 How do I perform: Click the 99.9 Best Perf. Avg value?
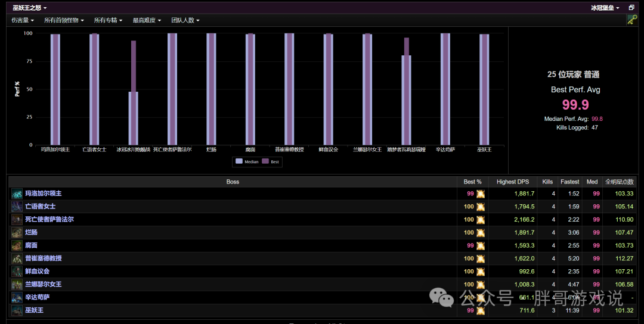point(575,105)
